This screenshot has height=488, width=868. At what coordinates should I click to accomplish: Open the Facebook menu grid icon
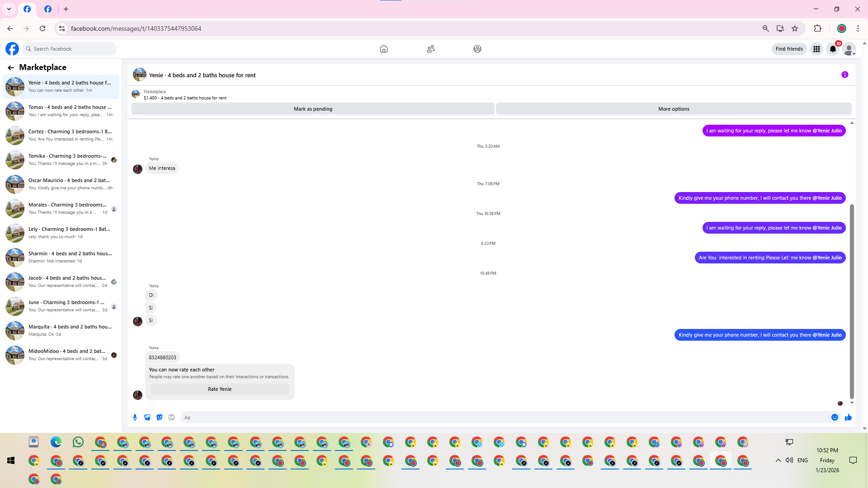tap(816, 49)
